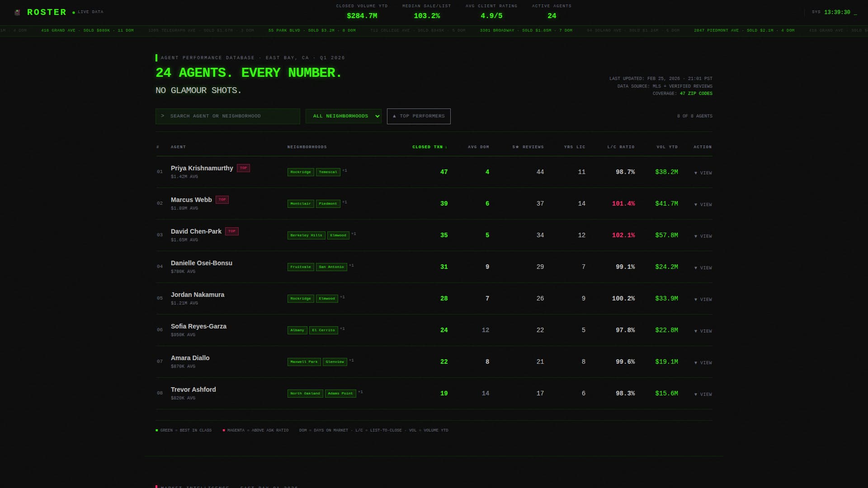This screenshot has width=868, height=488.
Task: Click the agent search input field
Action: [228, 116]
